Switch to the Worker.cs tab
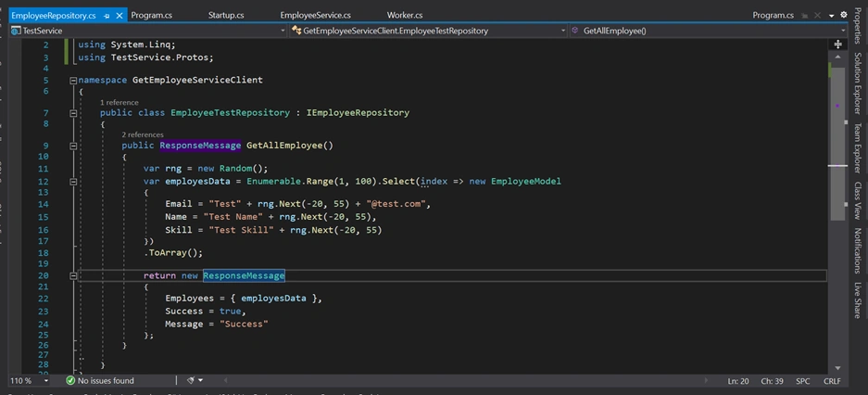 (405, 16)
